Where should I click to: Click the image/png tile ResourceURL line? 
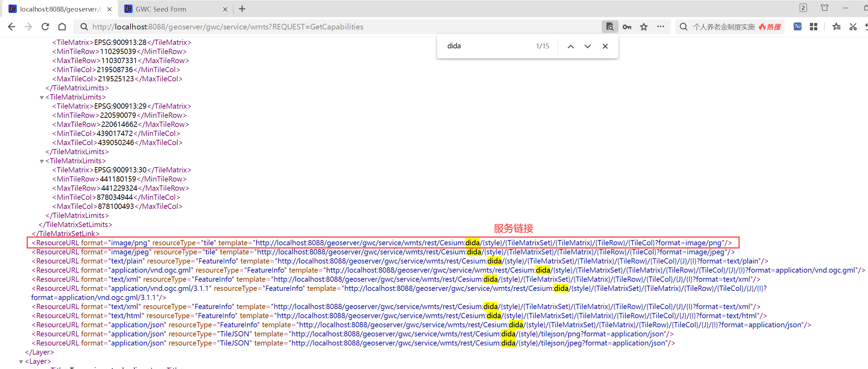tap(382, 243)
